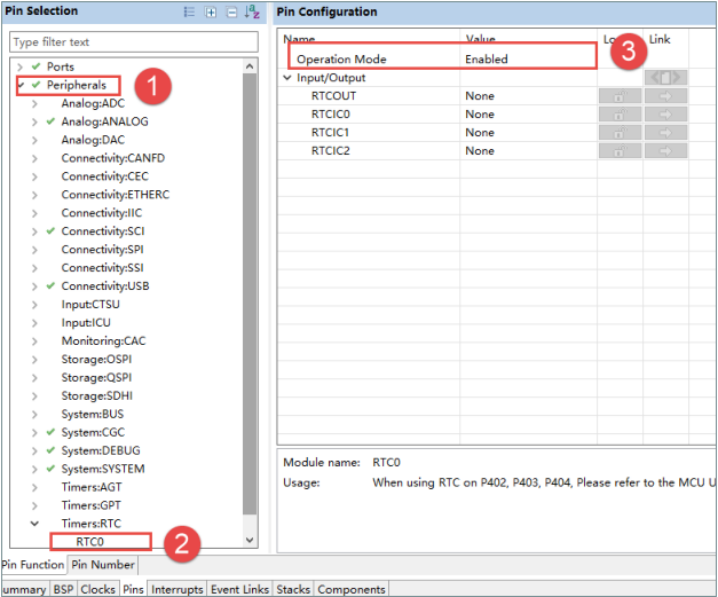This screenshot has width=718, height=597.
Task: Click the collapse all icon in Pin Selection
Action: pyautogui.click(x=232, y=12)
